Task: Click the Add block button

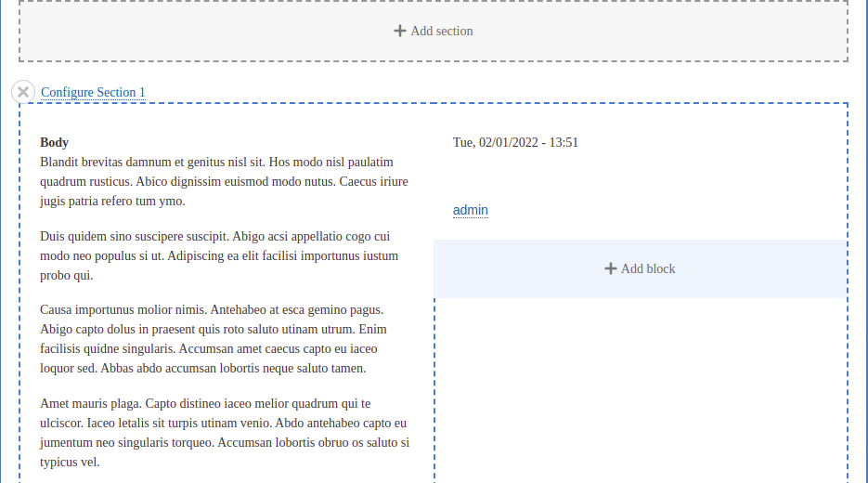Action: coord(640,268)
